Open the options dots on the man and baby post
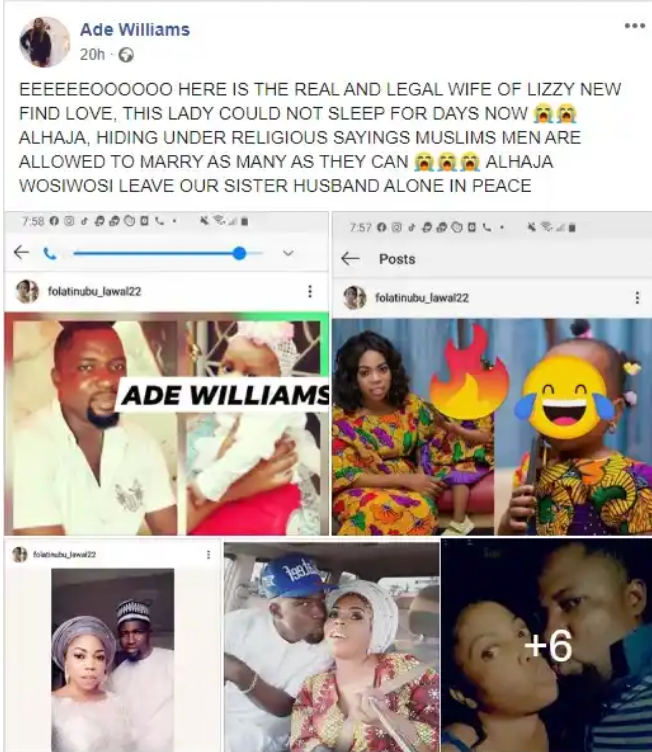Screen dimensions: 652x752 tap(310, 291)
